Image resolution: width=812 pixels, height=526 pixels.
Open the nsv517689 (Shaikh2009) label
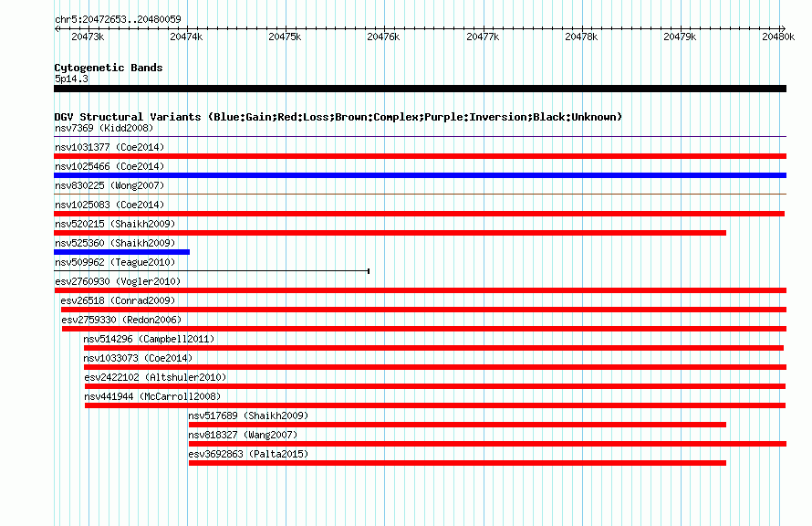coord(248,416)
